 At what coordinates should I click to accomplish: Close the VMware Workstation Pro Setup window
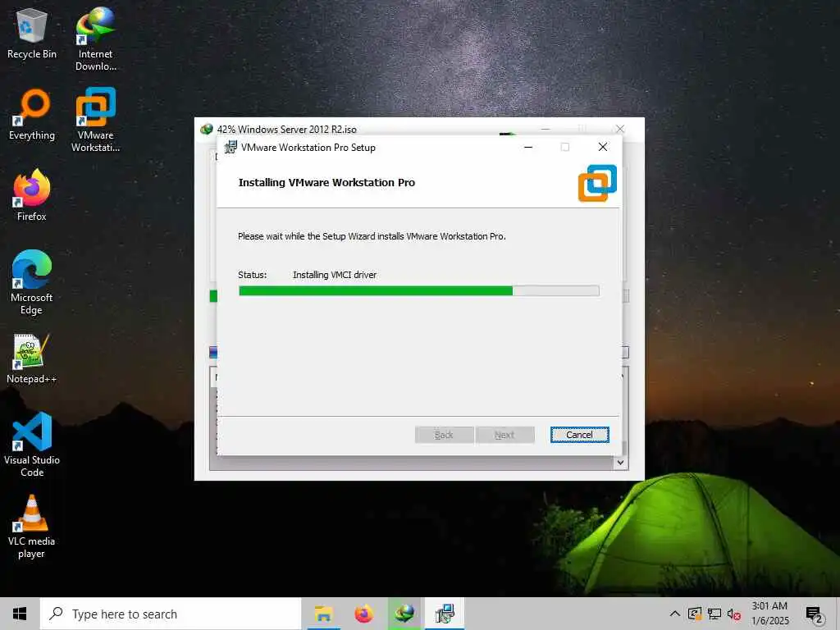[603, 147]
